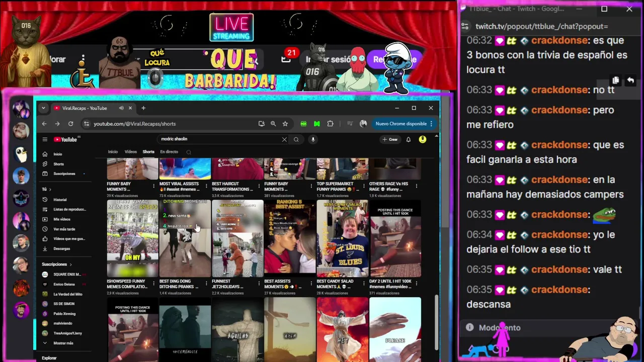Switch to the channel Vídeos tab
This screenshot has height=362, width=644.
pos(131,152)
